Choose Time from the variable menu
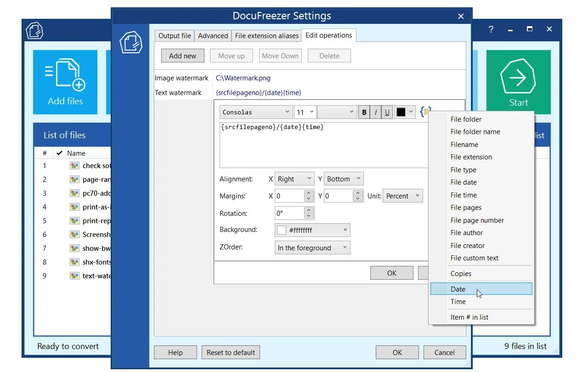 coord(481,302)
